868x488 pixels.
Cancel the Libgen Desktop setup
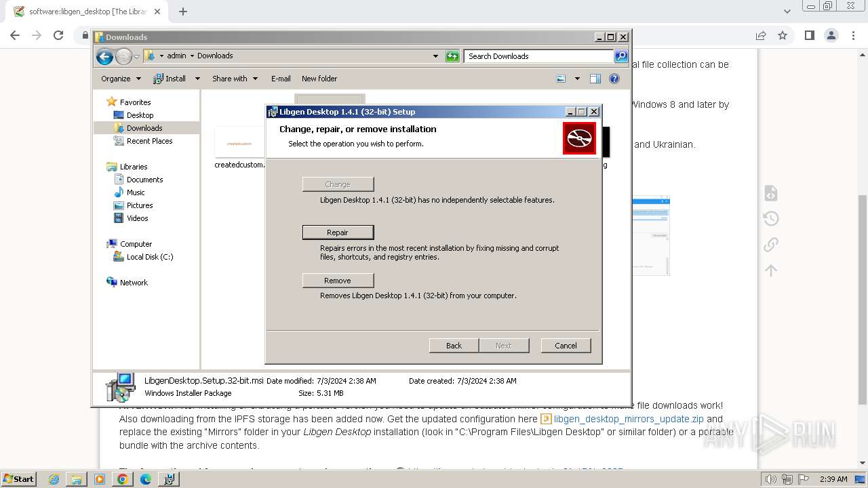point(566,346)
